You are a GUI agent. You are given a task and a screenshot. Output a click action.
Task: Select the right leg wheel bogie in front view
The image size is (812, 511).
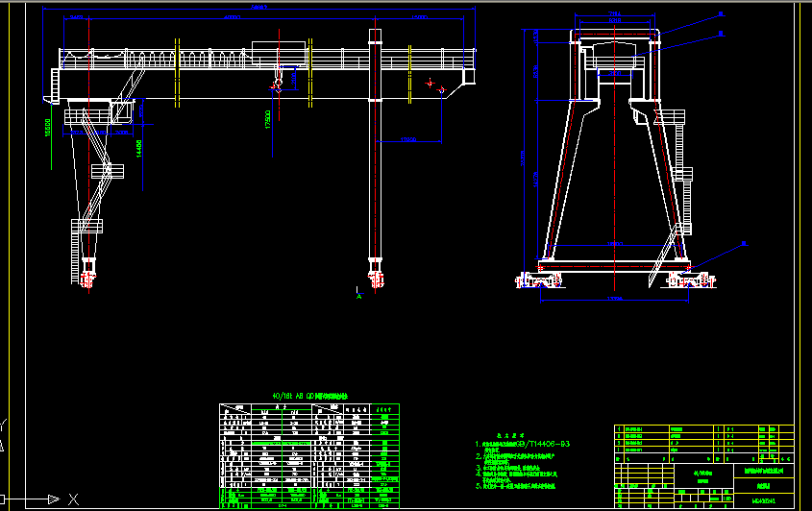tap(374, 279)
